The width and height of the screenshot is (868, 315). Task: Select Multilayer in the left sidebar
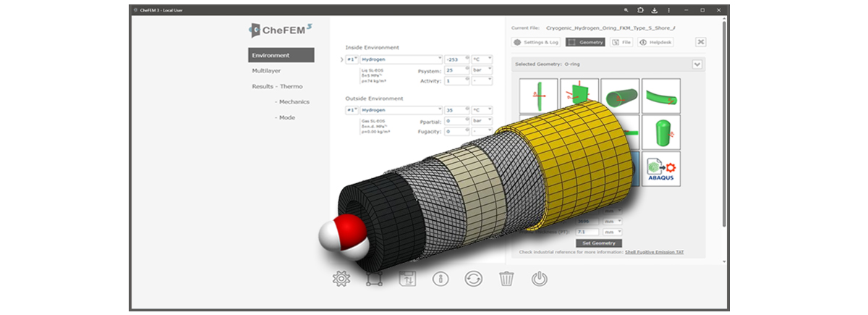tap(266, 71)
